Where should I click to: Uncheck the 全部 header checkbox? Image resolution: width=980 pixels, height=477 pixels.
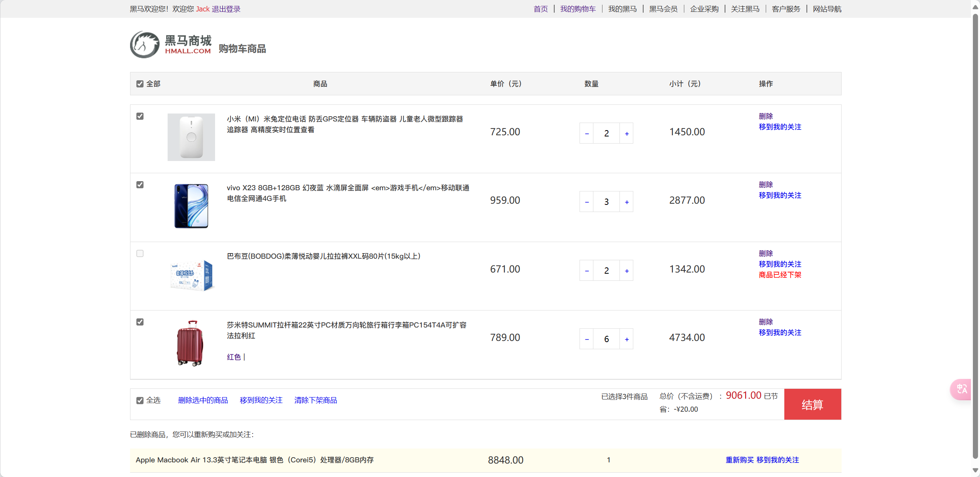click(x=140, y=84)
